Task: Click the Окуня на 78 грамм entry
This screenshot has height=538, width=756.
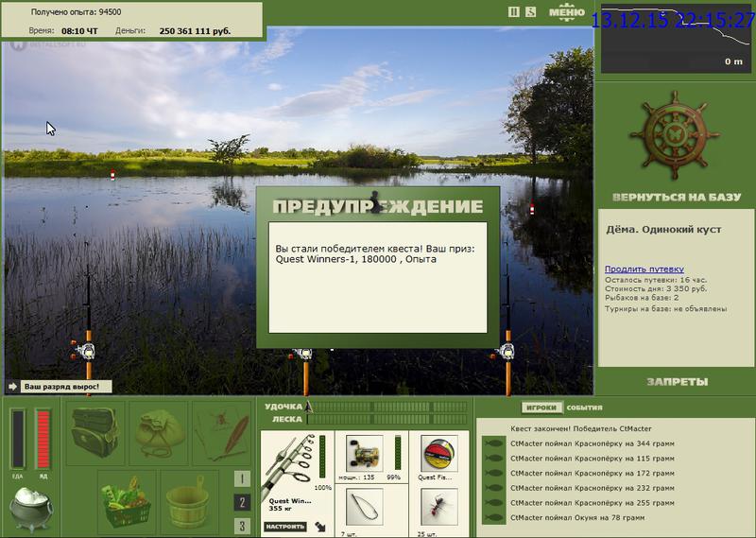Action: (577, 518)
